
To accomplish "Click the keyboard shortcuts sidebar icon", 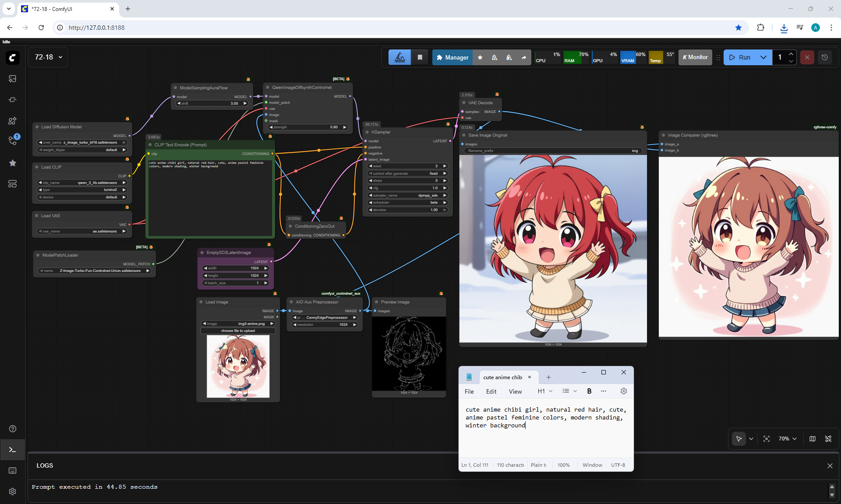I will 12,470.
